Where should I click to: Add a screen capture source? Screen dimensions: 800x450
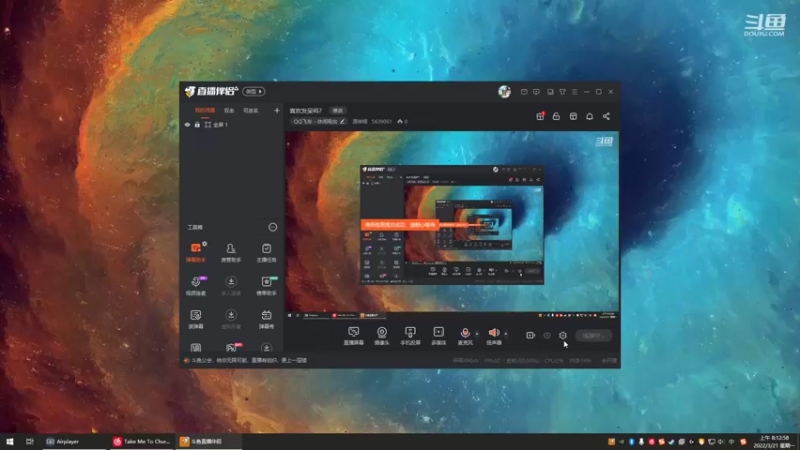click(354, 336)
